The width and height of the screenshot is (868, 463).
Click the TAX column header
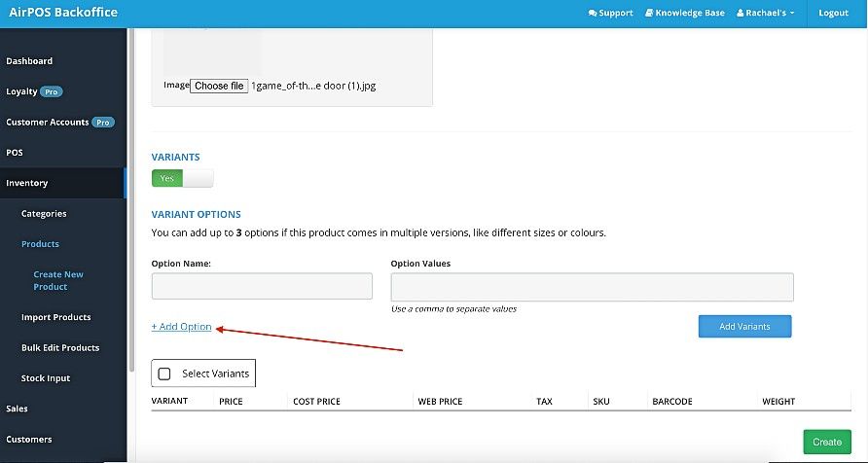coord(544,401)
